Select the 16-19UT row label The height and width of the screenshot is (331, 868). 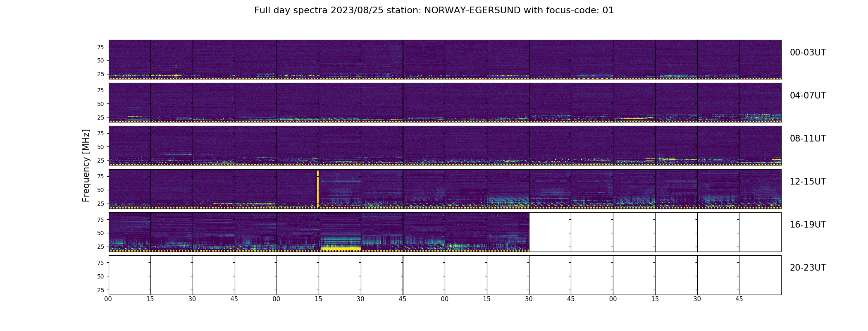[x=808, y=225]
